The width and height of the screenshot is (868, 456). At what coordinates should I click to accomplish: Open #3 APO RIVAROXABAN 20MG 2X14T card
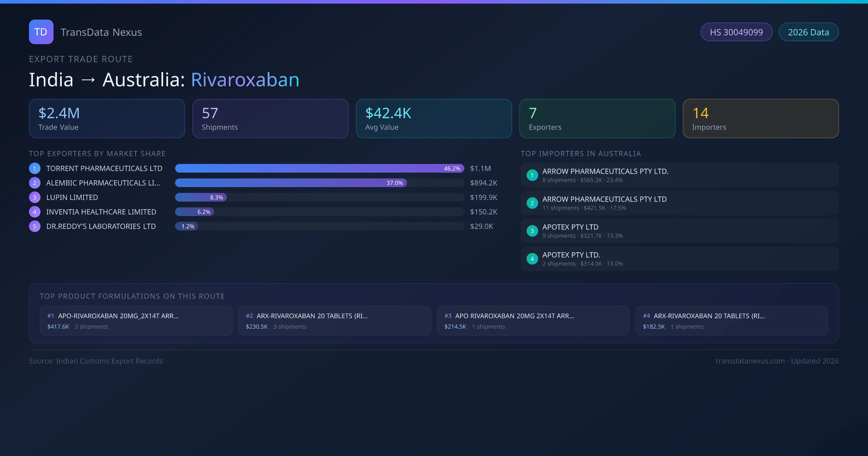[x=533, y=321]
